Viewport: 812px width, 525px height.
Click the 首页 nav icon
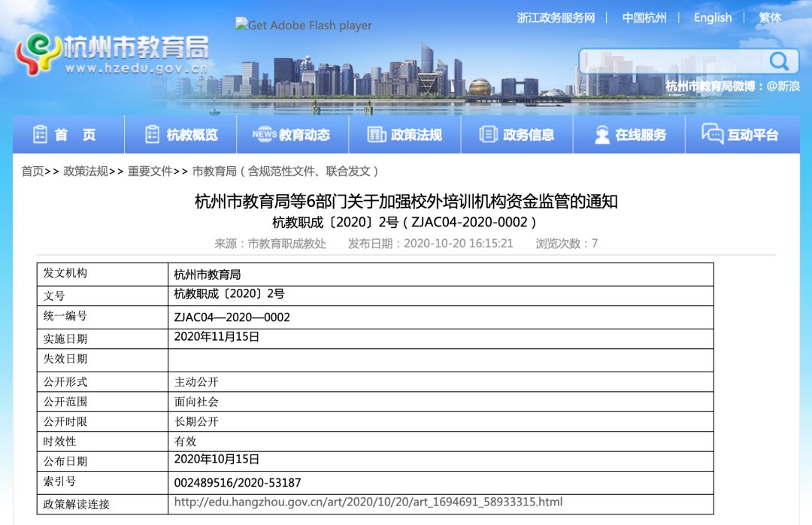tap(40, 135)
